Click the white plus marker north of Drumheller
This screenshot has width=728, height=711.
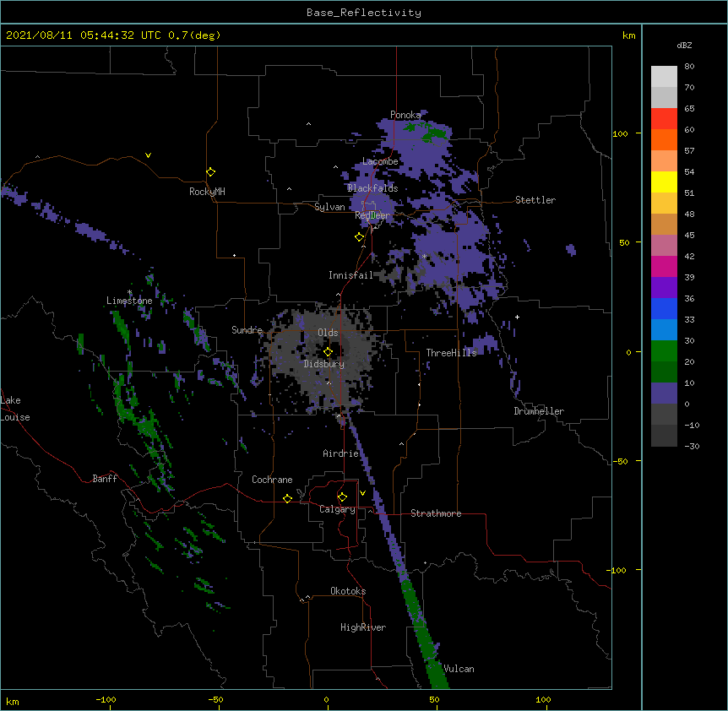pyautogui.click(x=517, y=317)
